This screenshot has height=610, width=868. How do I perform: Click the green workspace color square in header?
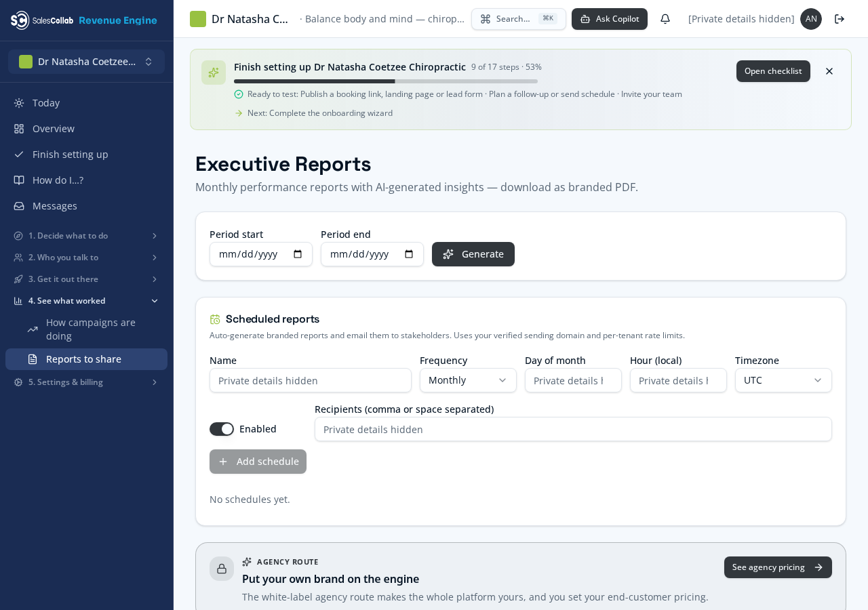[198, 19]
